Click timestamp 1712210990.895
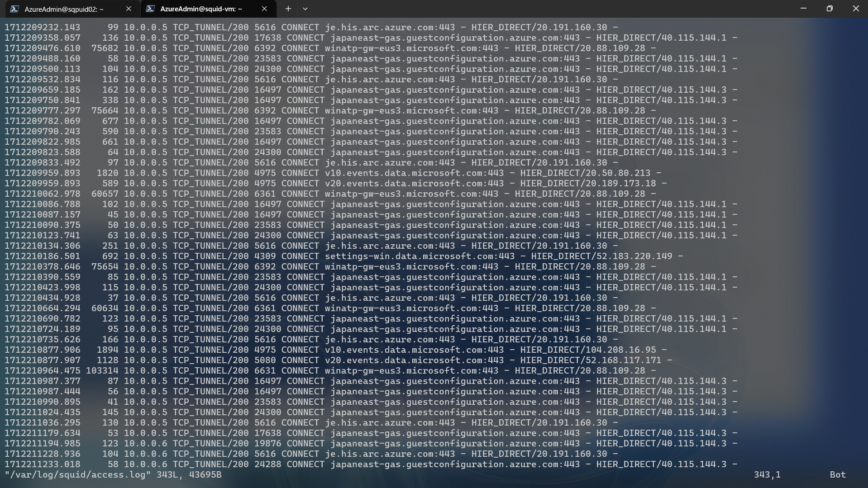 coord(43,402)
